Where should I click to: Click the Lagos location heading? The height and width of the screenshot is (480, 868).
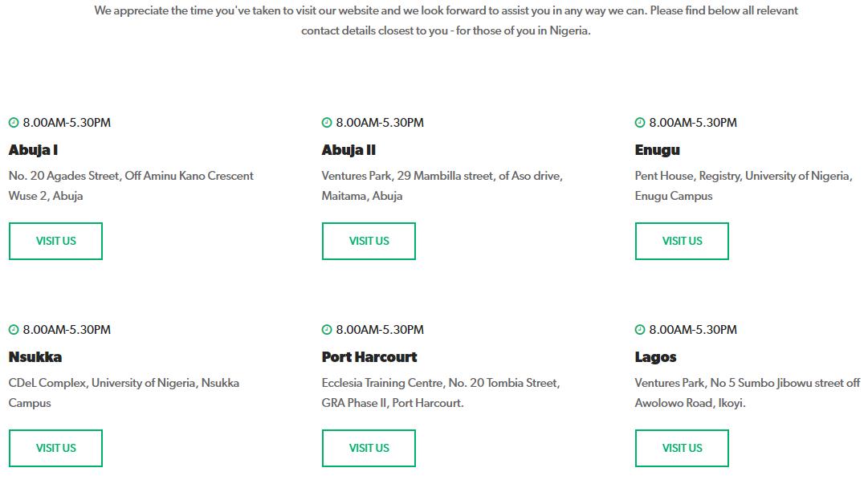pyautogui.click(x=655, y=358)
